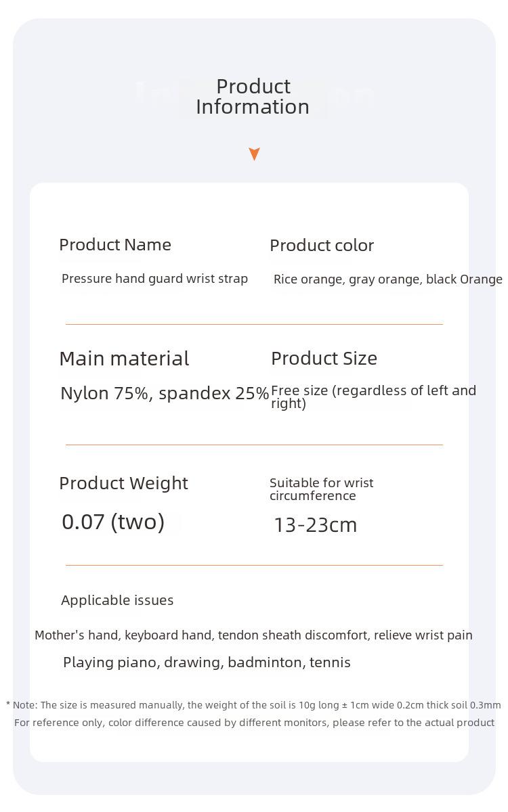This screenshot has width=508, height=812.
Task: Select 'Suitable for wrist circumference' label
Action: (322, 489)
